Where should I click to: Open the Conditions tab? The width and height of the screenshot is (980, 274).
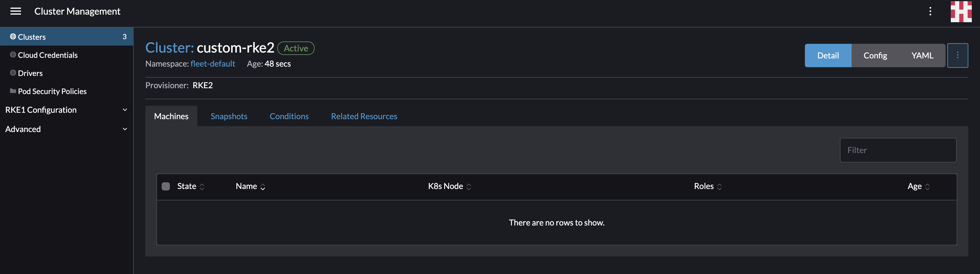[x=289, y=116]
